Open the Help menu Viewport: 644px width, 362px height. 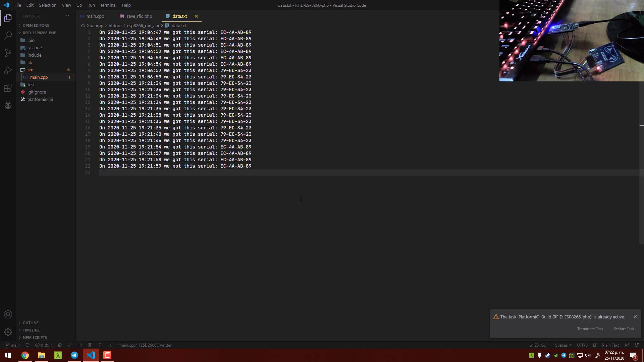pos(126,5)
